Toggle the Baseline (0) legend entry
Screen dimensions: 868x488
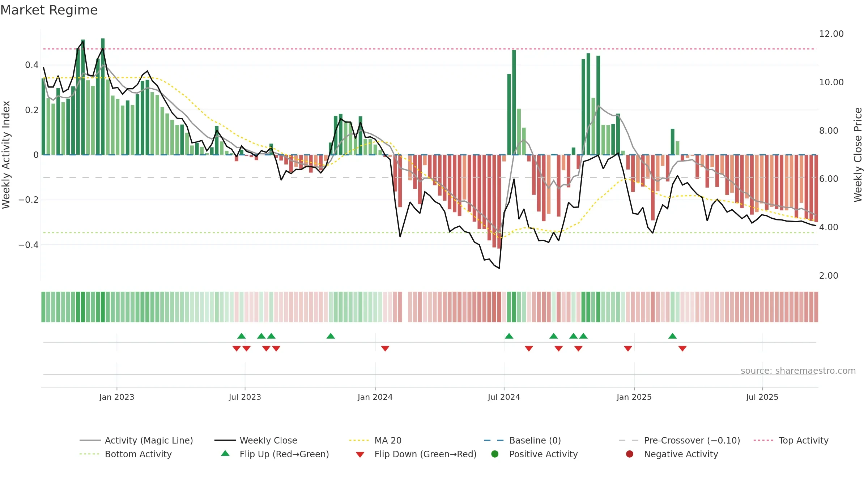(x=523, y=440)
